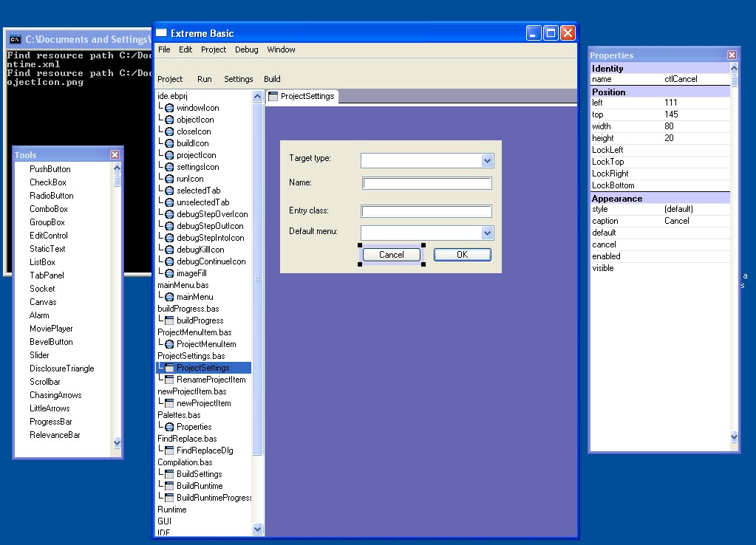Click the window icon on the ProjectSettings tab
The width and height of the screenshot is (756, 545).
[x=273, y=97]
